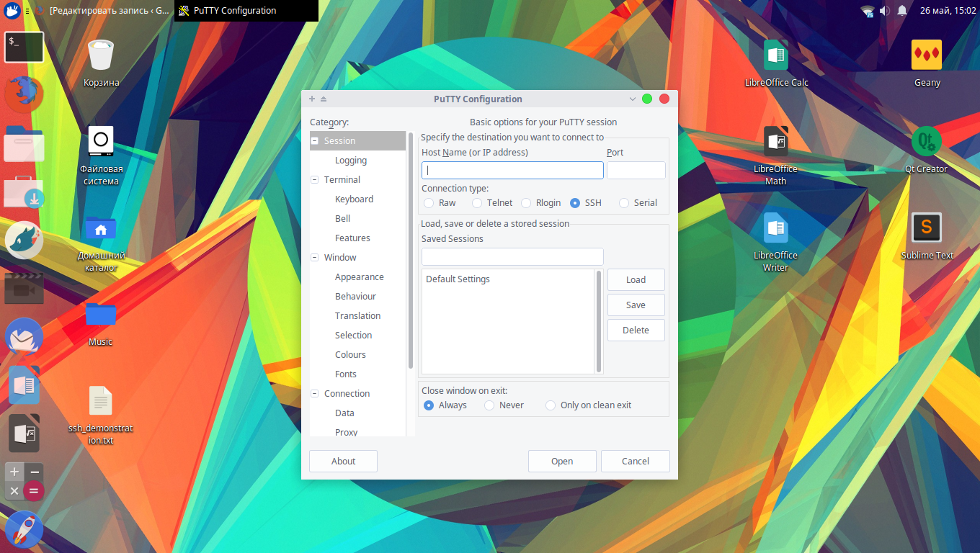Click the Cancel button
The height and width of the screenshot is (553, 980).
coord(636,462)
